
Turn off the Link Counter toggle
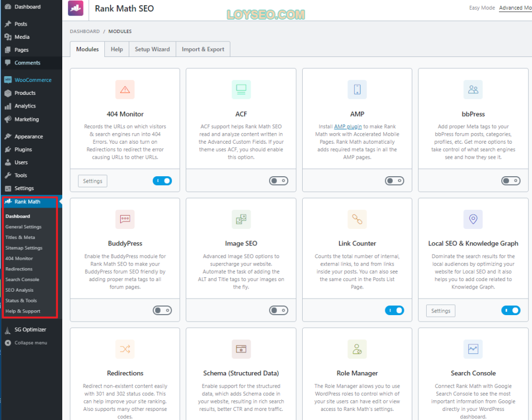[394, 310]
